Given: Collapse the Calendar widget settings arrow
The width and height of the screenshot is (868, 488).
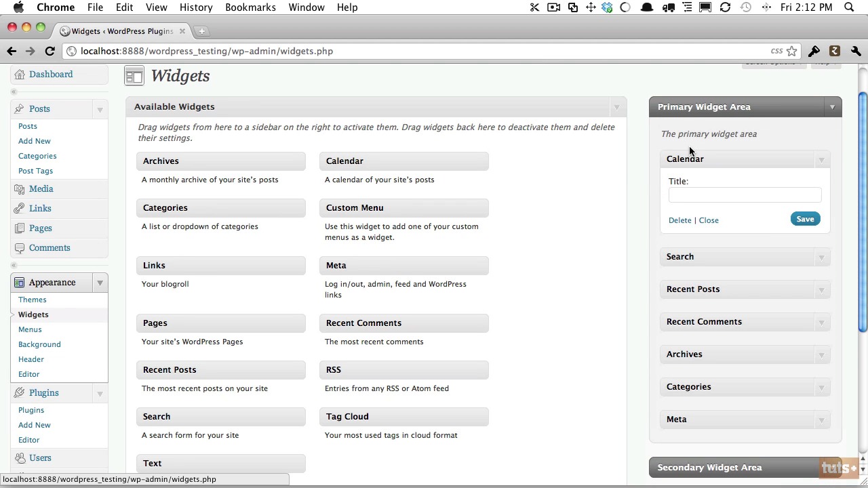Looking at the screenshot, I should tap(821, 159).
